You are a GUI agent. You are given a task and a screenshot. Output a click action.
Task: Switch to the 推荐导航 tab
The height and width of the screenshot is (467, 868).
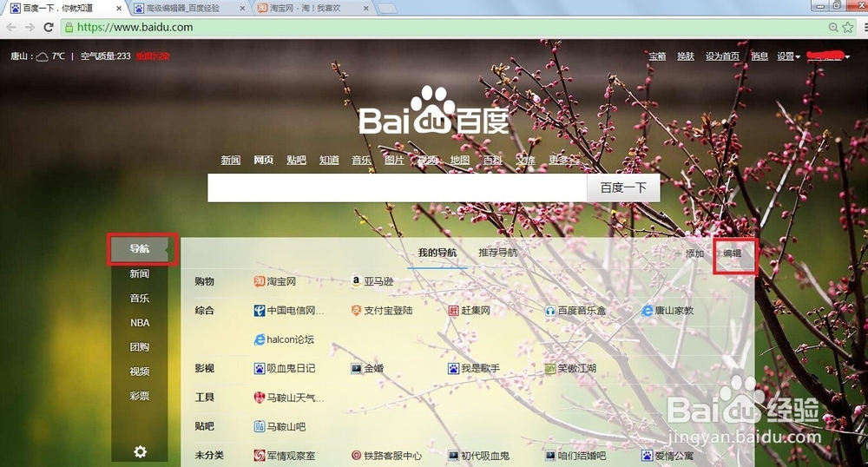[x=497, y=253]
